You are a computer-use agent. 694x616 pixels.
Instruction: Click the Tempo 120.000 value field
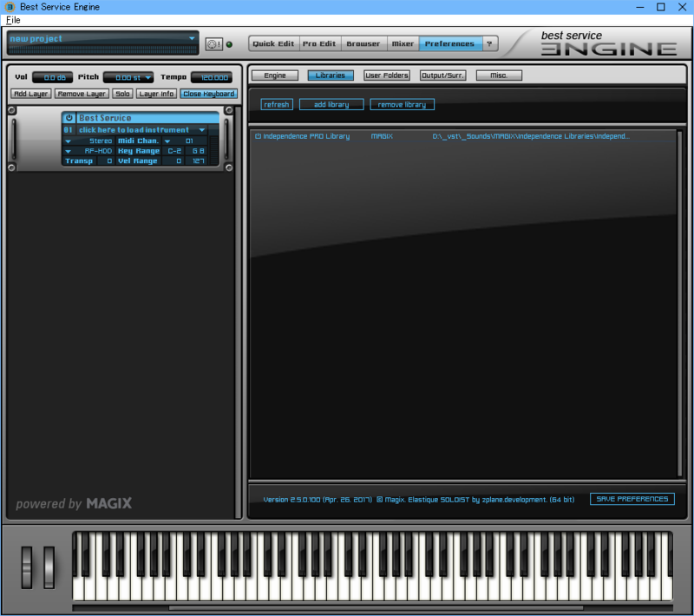[x=212, y=78]
